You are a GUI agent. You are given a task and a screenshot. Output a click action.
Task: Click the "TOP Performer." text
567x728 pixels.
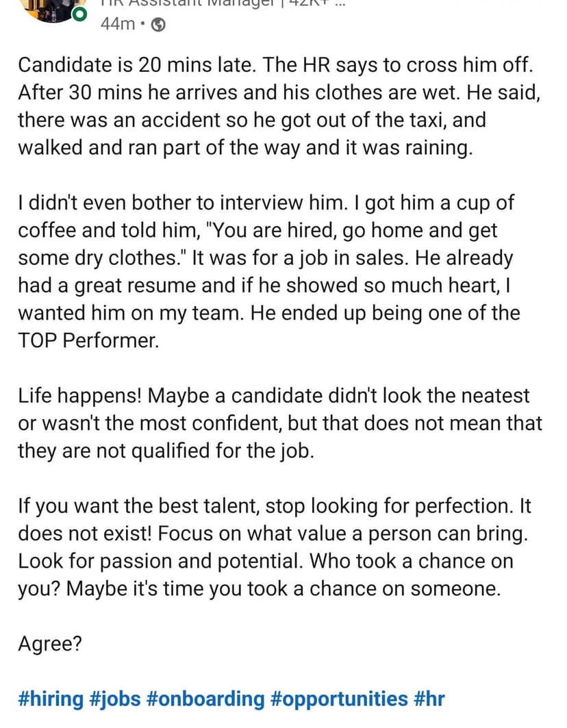pyautogui.click(x=88, y=340)
